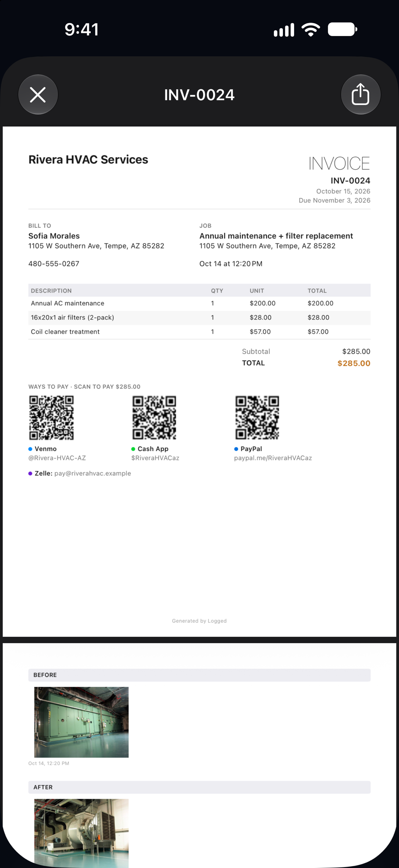Tap the Generated by Logged footer
This screenshot has height=868, width=399.
click(199, 621)
